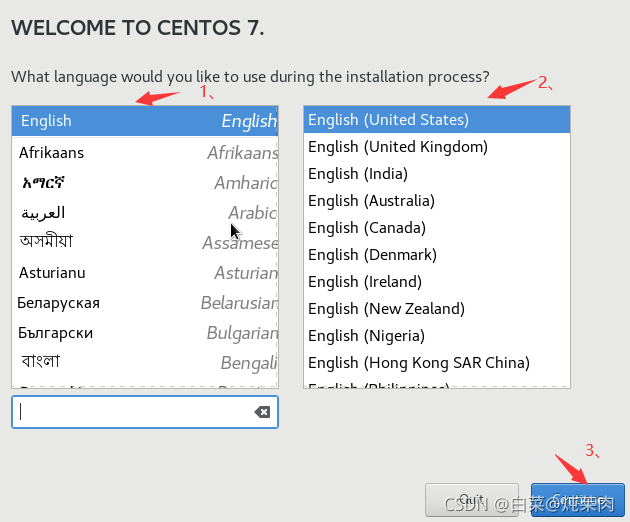The image size is (630, 522).
Task: Select Беларуская (Belarusian) language row
Action: (145, 303)
